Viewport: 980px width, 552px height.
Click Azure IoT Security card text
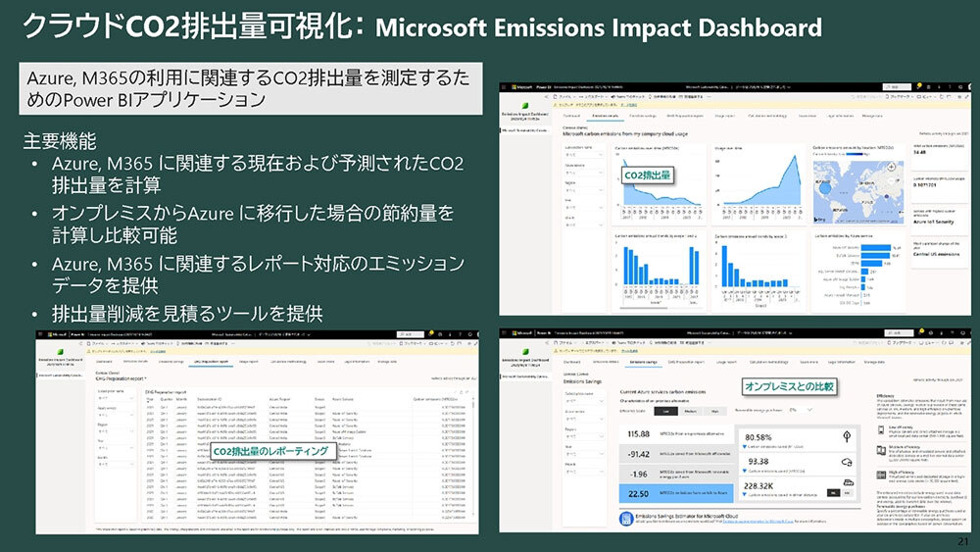pos(934,222)
